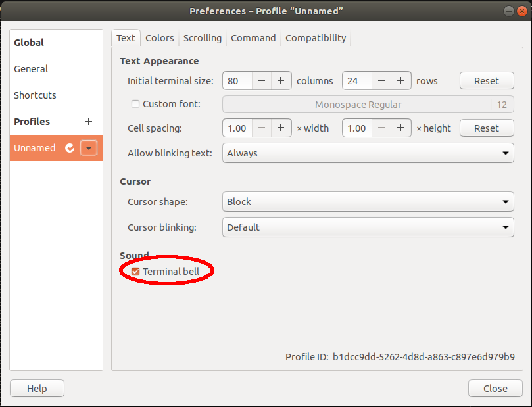The image size is (532, 407).
Task: Increase columns with the plus button
Action: coord(281,81)
